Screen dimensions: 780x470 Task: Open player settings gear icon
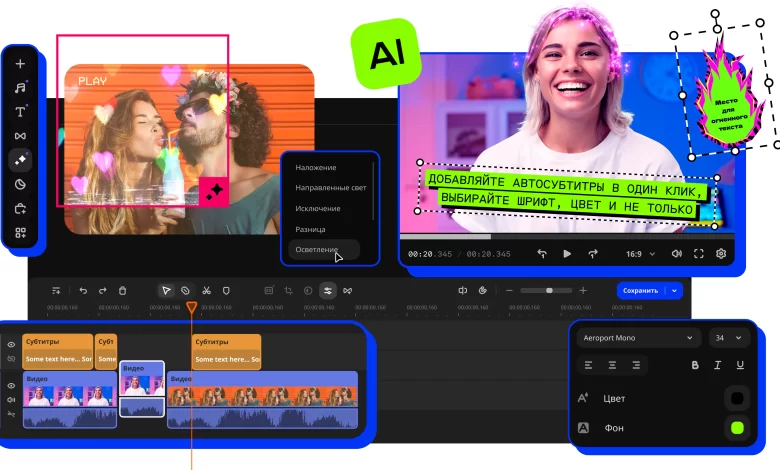coord(721,254)
